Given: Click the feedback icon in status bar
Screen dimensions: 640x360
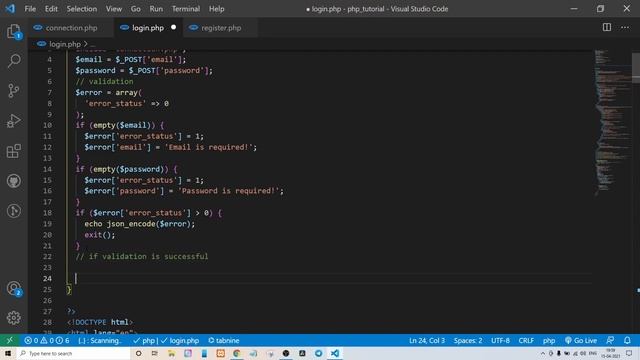Looking at the screenshot, I should coord(610,340).
